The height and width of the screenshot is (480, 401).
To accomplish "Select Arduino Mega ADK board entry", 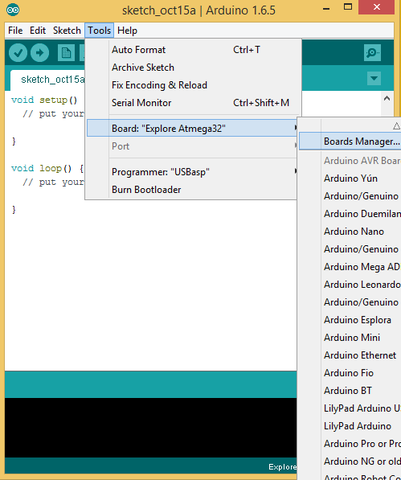I will tap(350, 267).
